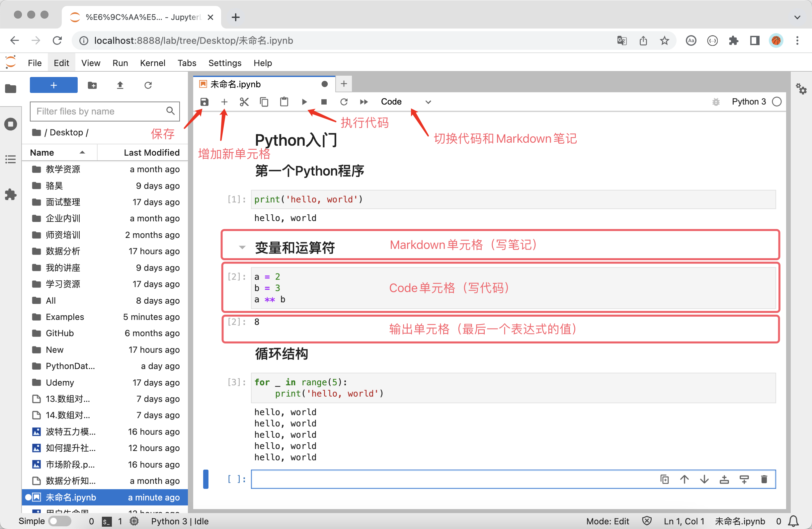This screenshot has width=812, height=529.
Task: Click the Restart kernel icon
Action: [345, 101]
